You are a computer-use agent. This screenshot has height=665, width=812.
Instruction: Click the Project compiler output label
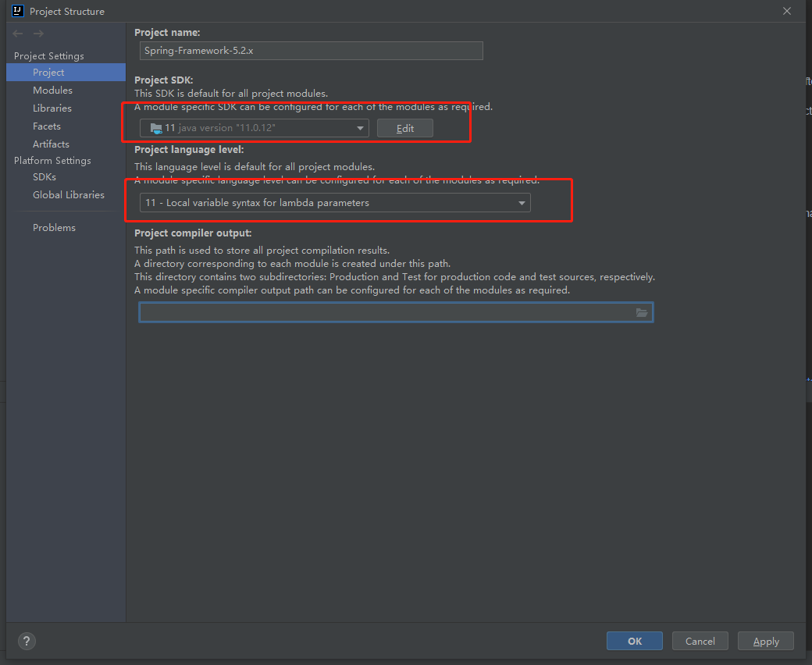193,233
